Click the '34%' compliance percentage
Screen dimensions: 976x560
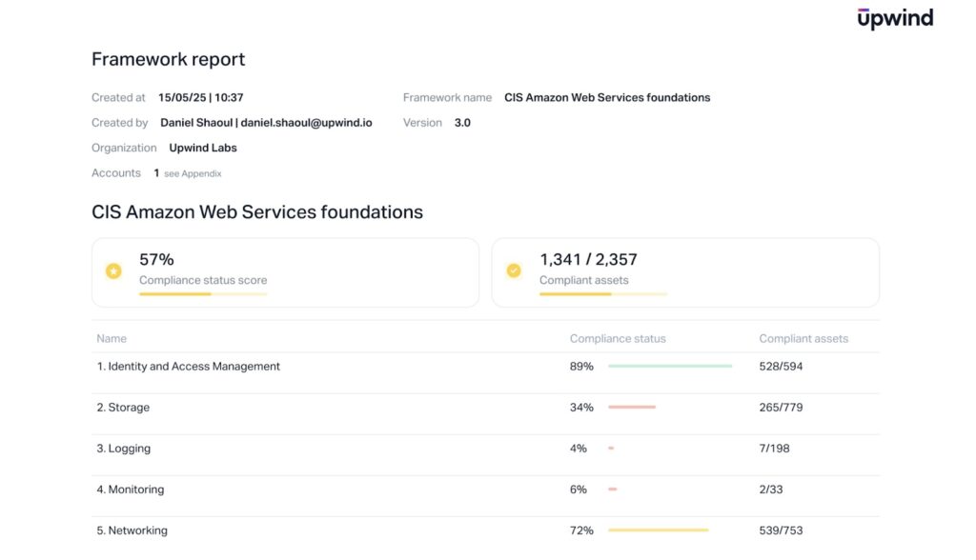point(581,408)
